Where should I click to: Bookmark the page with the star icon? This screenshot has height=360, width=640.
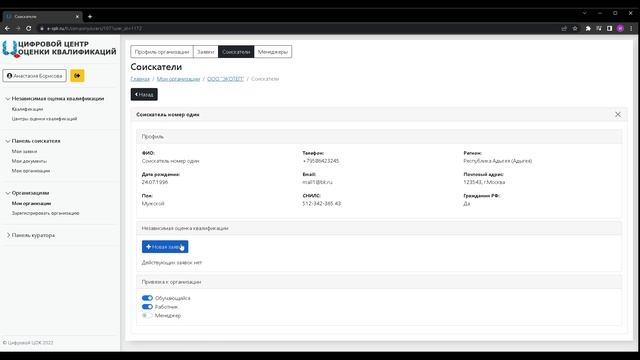pyautogui.click(x=575, y=28)
